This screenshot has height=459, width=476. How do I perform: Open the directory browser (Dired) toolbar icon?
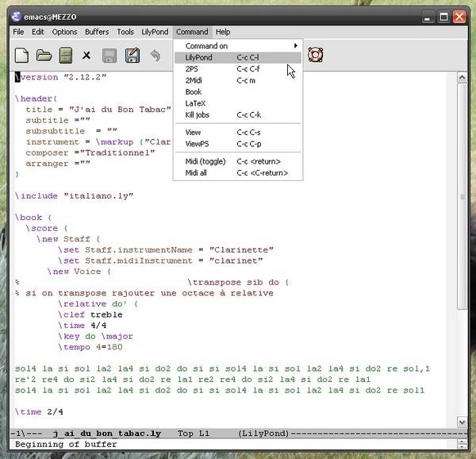(x=66, y=56)
